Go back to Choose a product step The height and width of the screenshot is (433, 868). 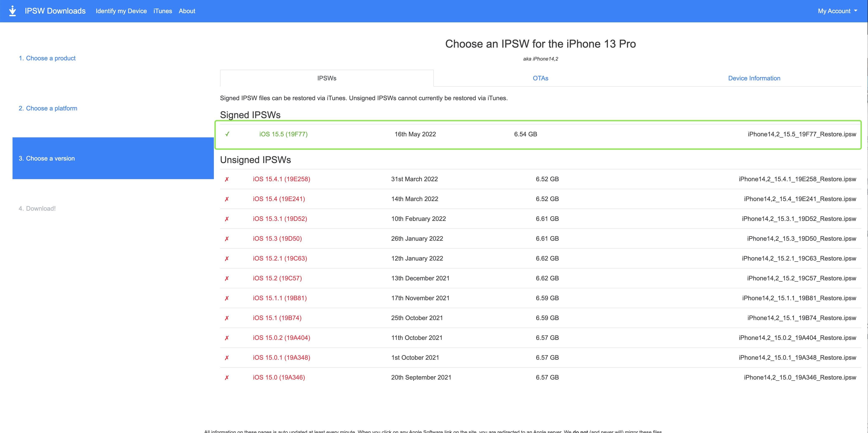pyautogui.click(x=47, y=58)
